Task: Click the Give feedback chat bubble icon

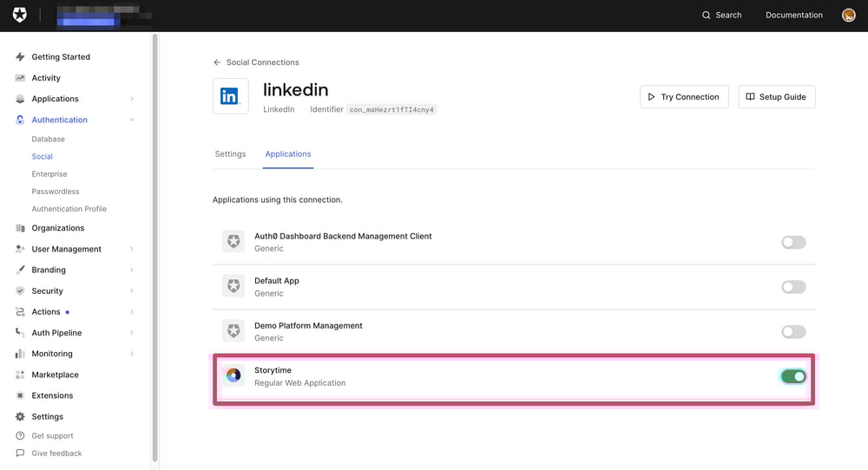Action: point(20,453)
